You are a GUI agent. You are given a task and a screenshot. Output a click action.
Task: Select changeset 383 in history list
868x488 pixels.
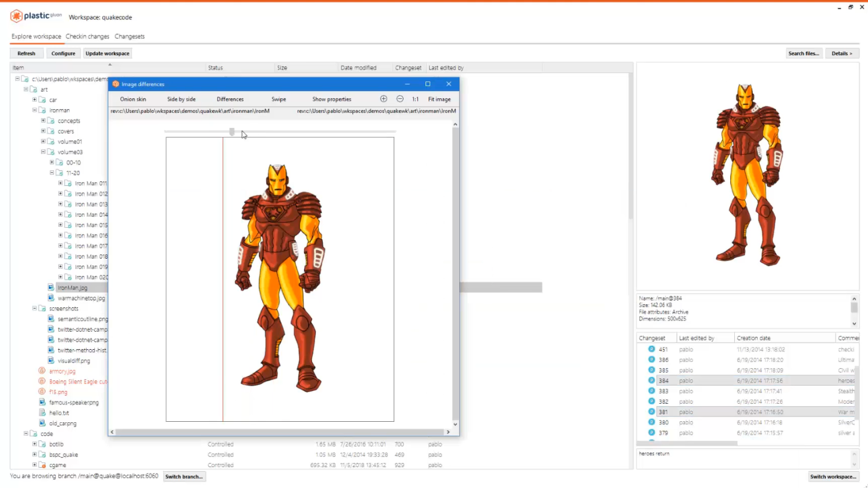[663, 391]
